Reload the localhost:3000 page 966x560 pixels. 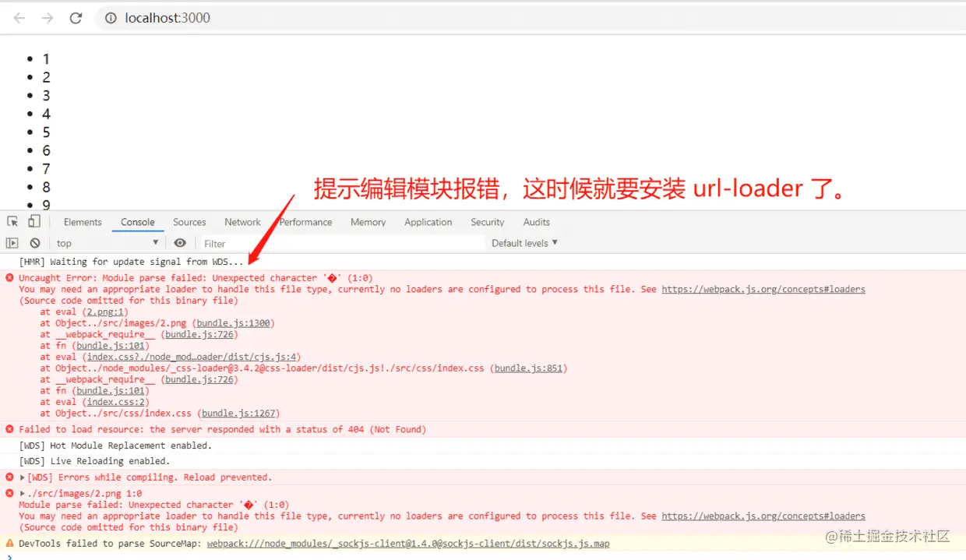tap(76, 18)
